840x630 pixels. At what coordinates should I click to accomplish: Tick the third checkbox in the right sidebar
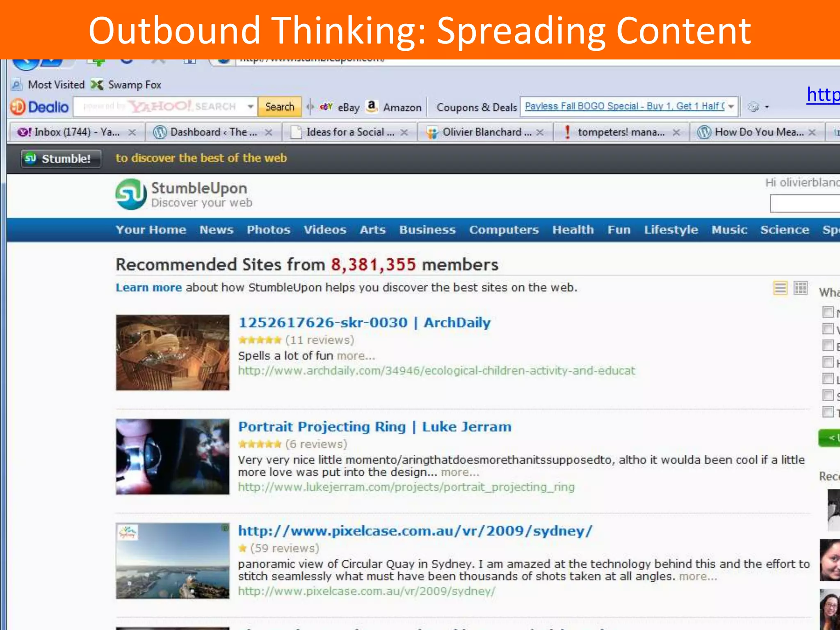point(828,345)
